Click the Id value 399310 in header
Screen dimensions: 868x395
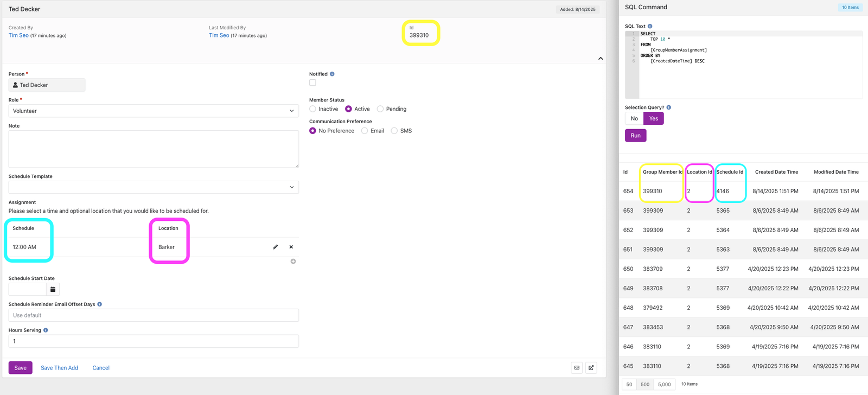click(419, 35)
